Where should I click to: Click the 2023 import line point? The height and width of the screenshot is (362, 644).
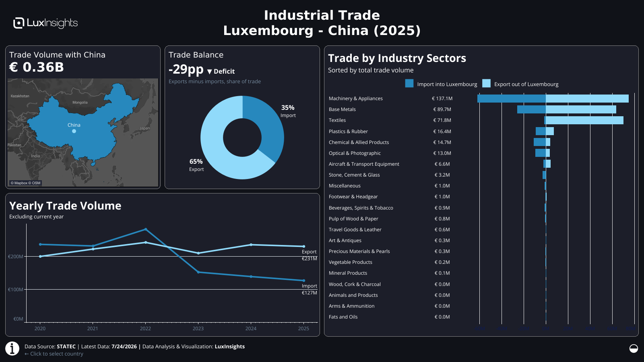[198, 272]
